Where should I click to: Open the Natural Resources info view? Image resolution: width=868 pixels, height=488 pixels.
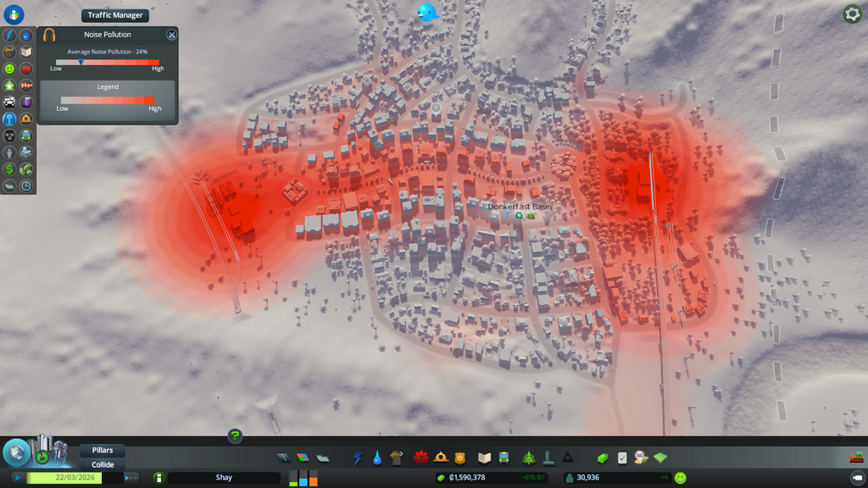pyautogui.click(x=26, y=169)
